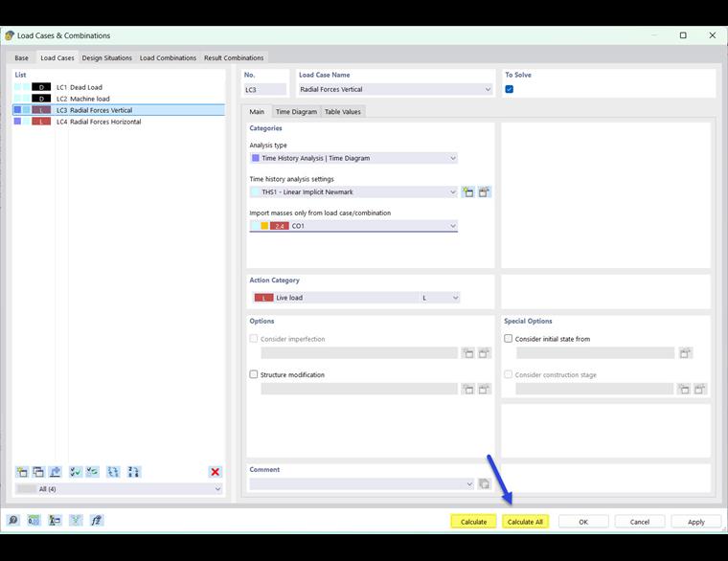Click the black D swatch of LC1
Viewport: 728px width, 561px height.
click(41, 87)
